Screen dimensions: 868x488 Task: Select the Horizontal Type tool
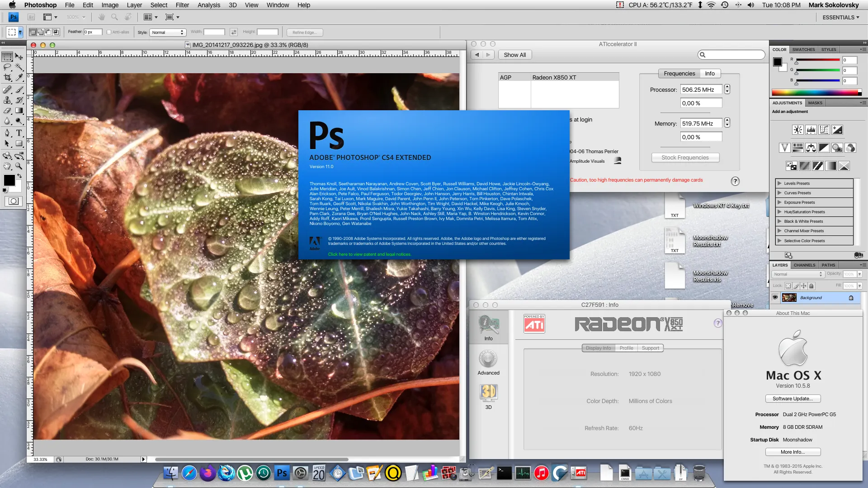[x=20, y=132]
